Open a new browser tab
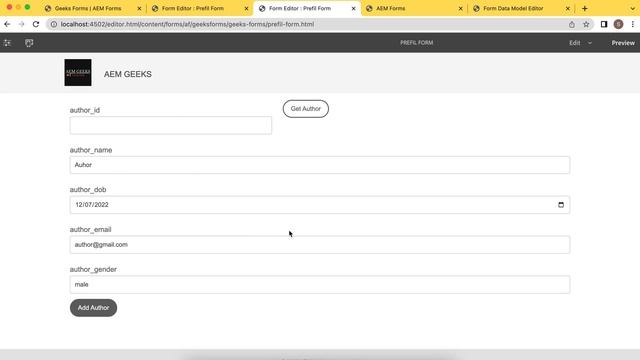The image size is (640, 360). [x=584, y=8]
